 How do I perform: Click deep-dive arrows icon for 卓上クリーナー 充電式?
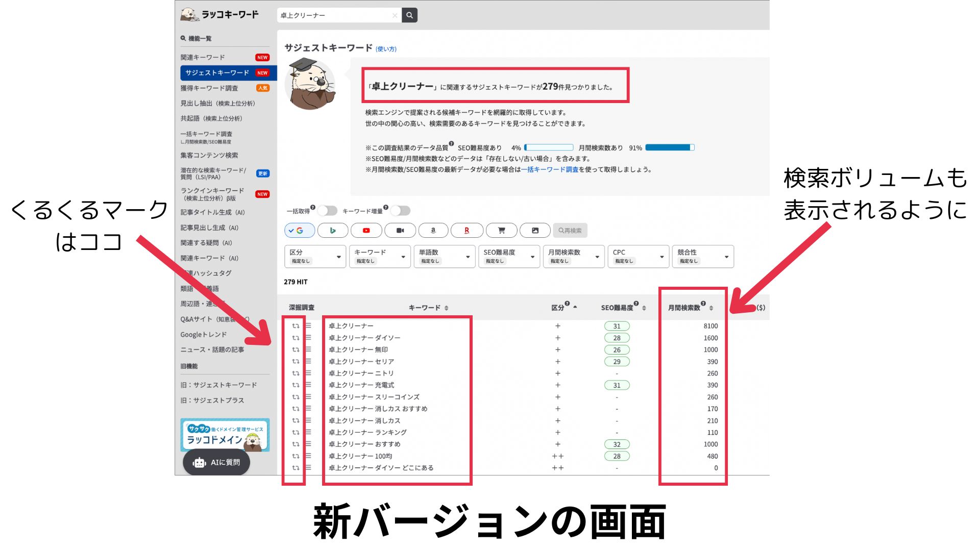point(296,385)
